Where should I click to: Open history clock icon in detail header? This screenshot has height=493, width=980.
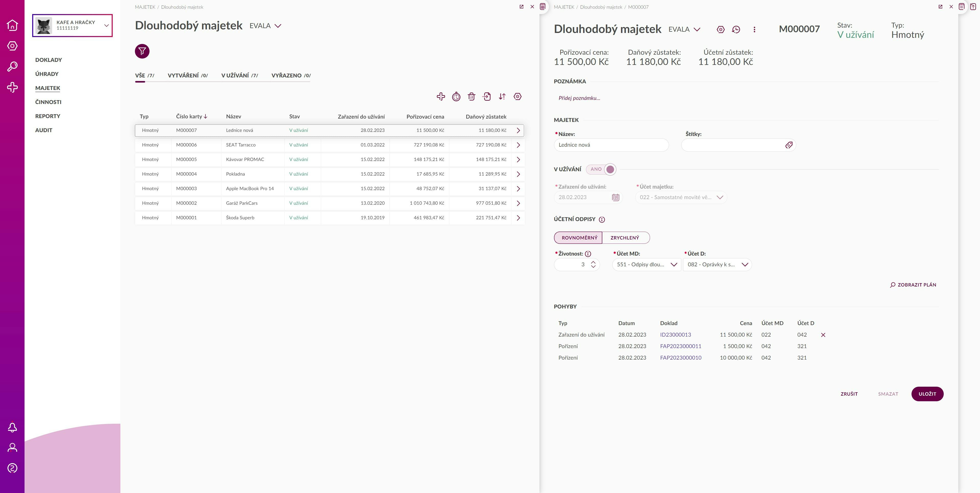click(x=736, y=29)
